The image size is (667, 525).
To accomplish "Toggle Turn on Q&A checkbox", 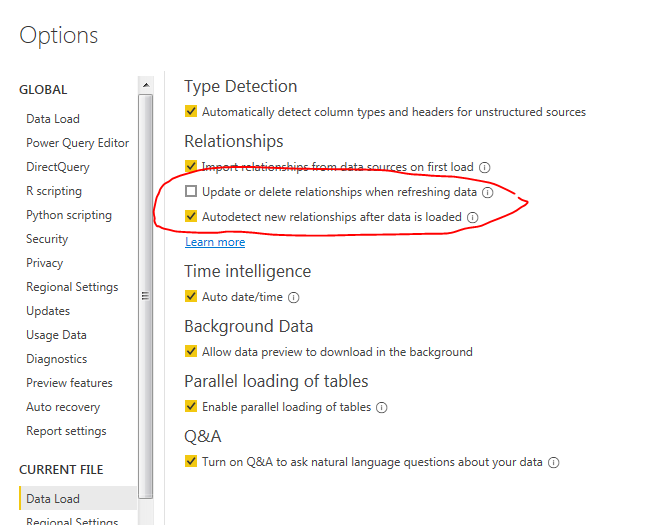I will (191, 461).
